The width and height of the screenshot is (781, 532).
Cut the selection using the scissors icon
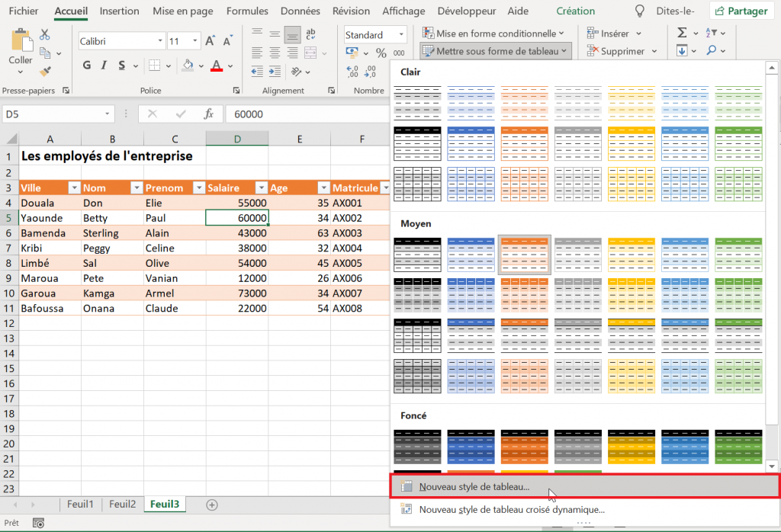(x=43, y=35)
